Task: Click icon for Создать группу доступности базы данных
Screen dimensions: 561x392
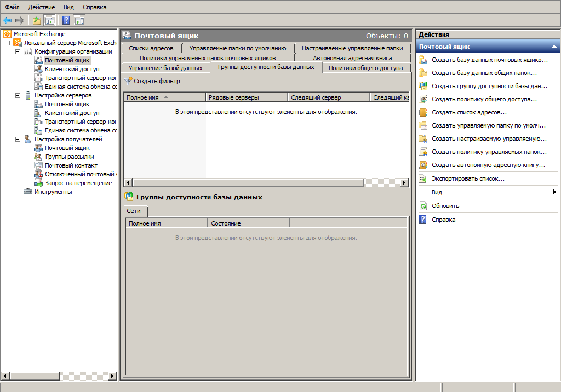Action: coord(423,86)
